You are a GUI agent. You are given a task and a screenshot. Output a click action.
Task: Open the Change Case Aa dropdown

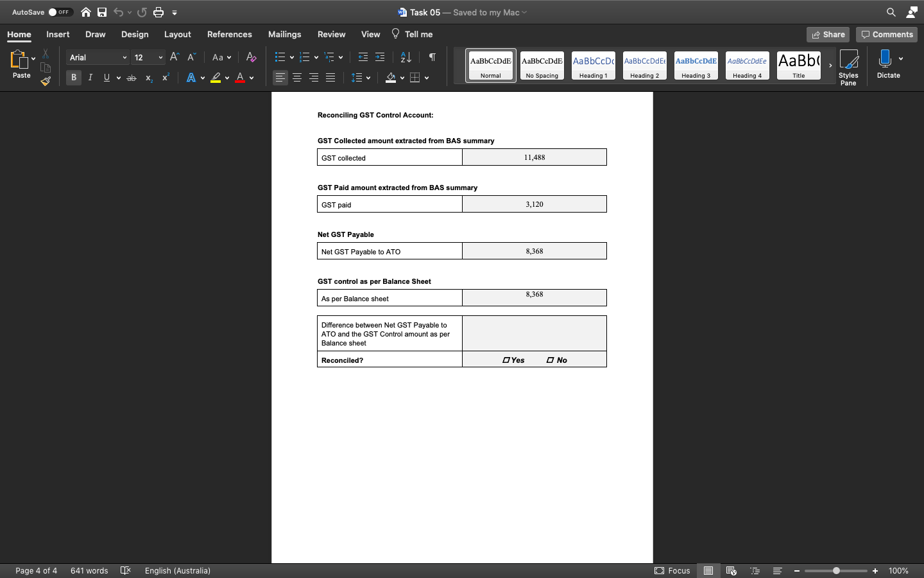222,57
